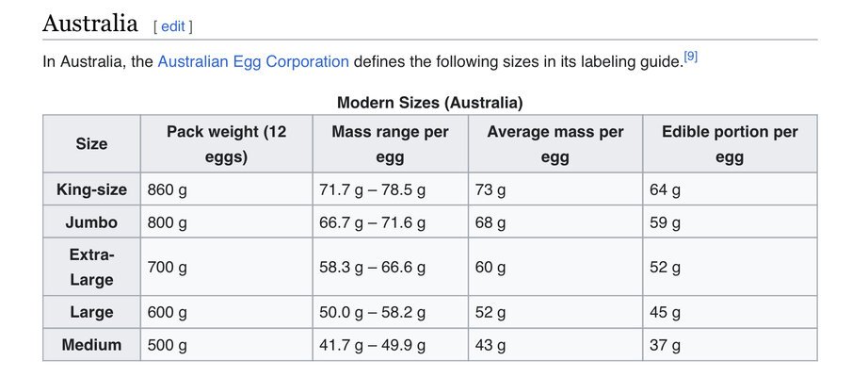The height and width of the screenshot is (377, 868).
Task: Open the Australian Egg Corporation link
Action: pos(253,61)
